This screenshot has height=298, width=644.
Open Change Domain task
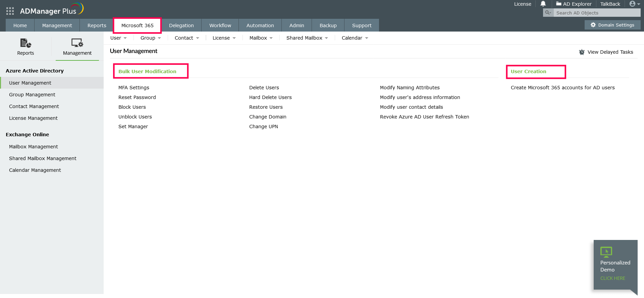[268, 117]
